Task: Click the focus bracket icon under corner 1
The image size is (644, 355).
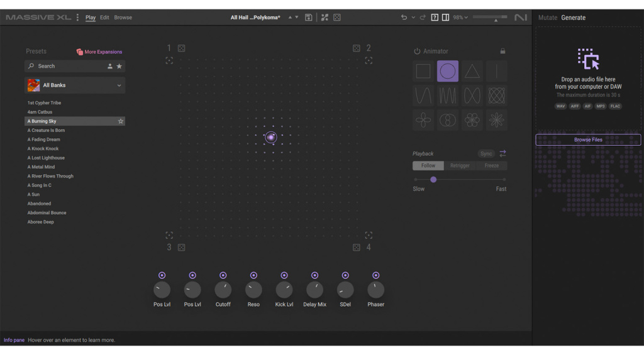Action: 169,60
